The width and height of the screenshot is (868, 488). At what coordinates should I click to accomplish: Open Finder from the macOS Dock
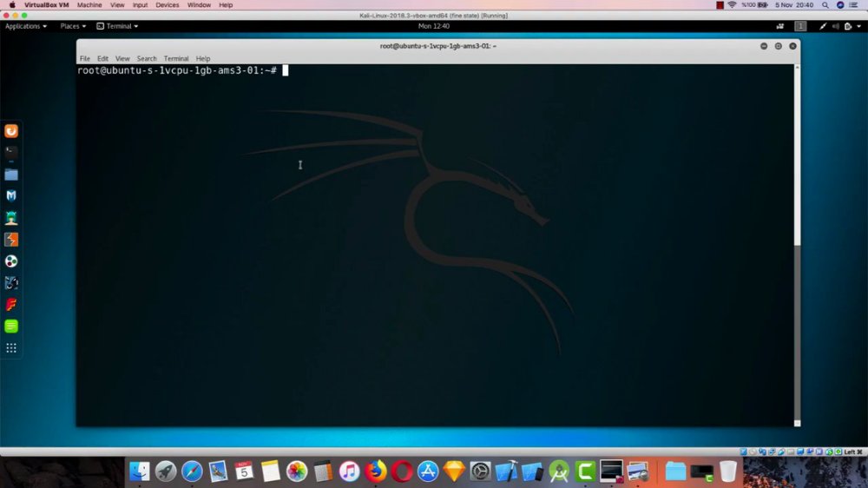[x=140, y=472]
